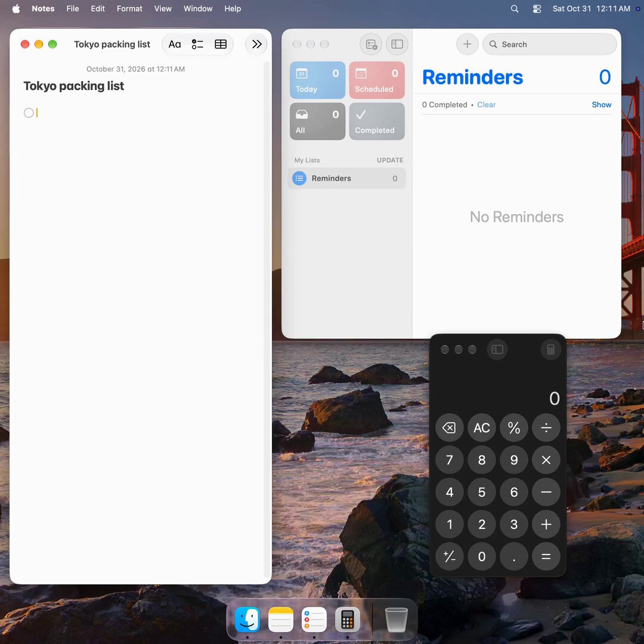This screenshot has width=644, height=644.
Task: Tick the empty checklist circle in the note
Action: 29,113
